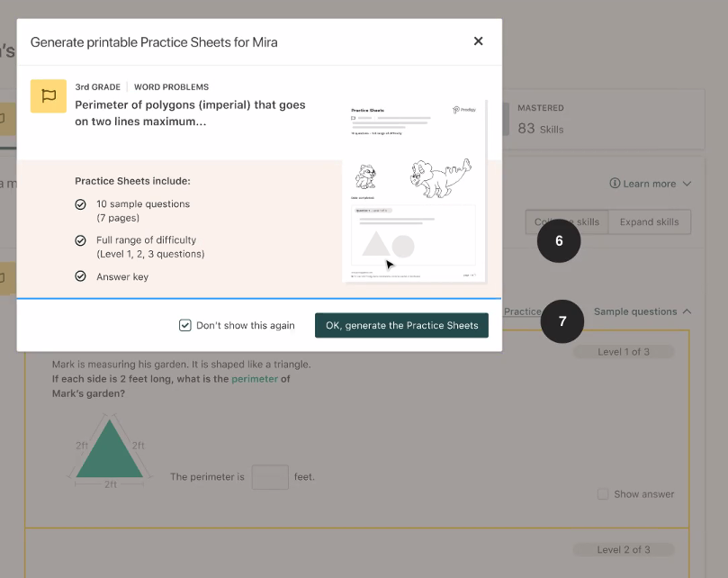The height and width of the screenshot is (578, 728).
Task: Click the step 6 marker circle
Action: click(559, 240)
